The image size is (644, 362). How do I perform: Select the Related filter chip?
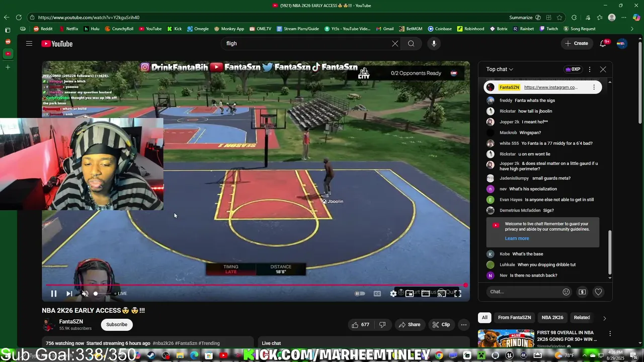tap(582, 318)
